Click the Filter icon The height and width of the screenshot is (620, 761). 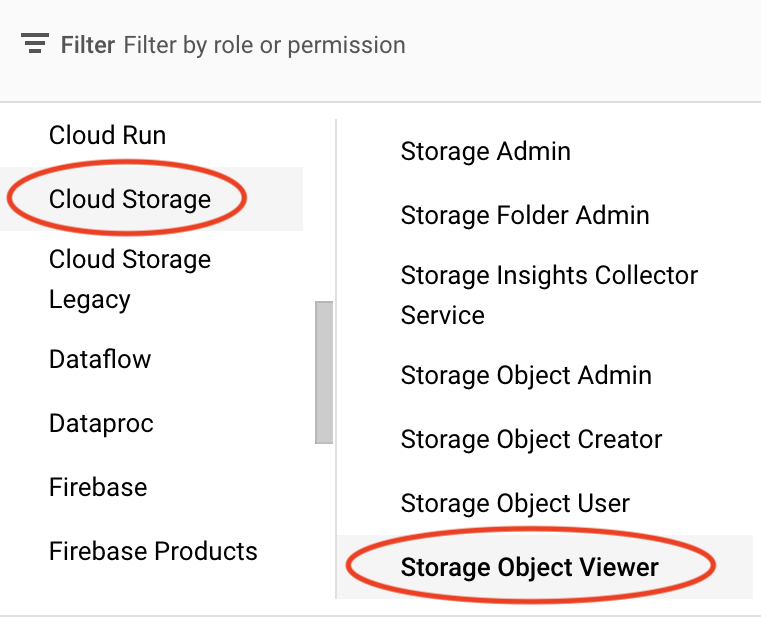(35, 45)
